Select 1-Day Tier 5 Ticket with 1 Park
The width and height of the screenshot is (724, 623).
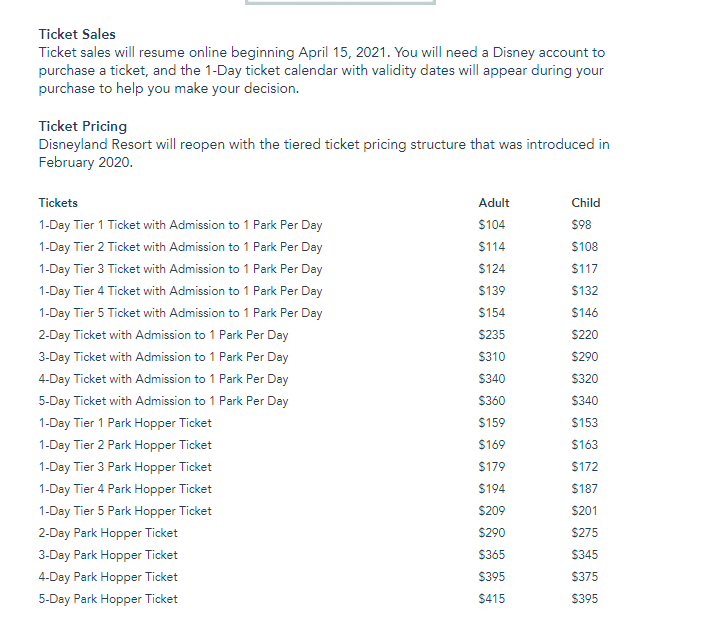tap(180, 313)
